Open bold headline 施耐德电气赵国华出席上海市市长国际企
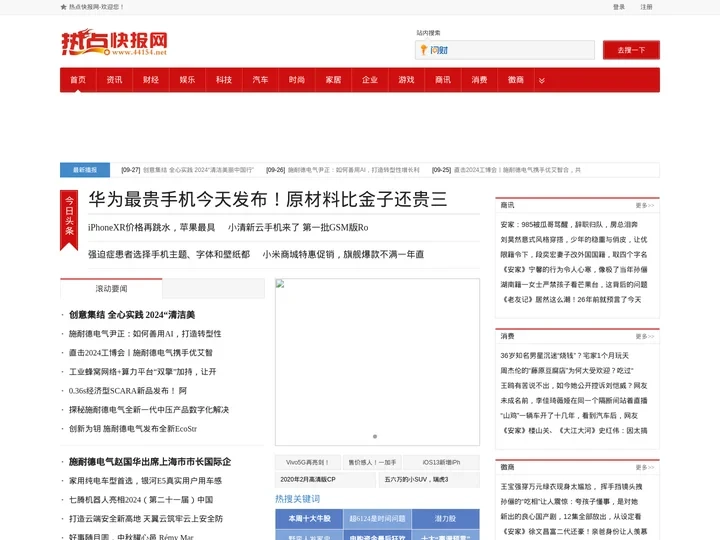The image size is (720, 540). 150,462
